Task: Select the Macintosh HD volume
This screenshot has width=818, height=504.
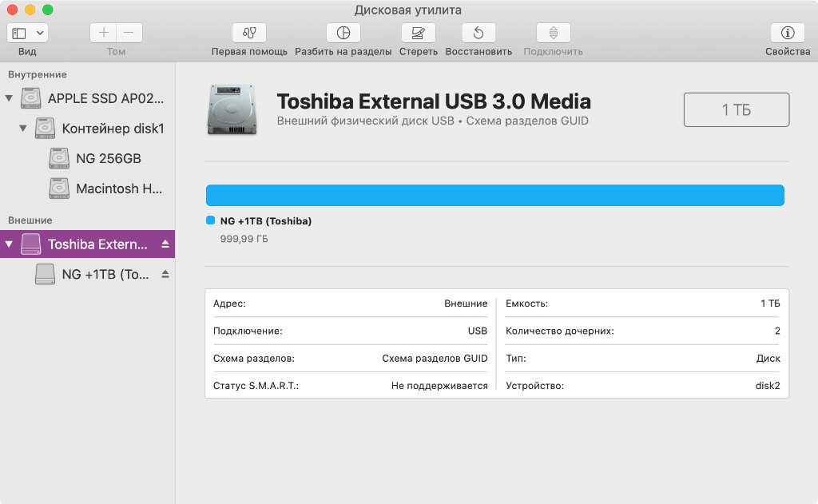Action: (106, 189)
